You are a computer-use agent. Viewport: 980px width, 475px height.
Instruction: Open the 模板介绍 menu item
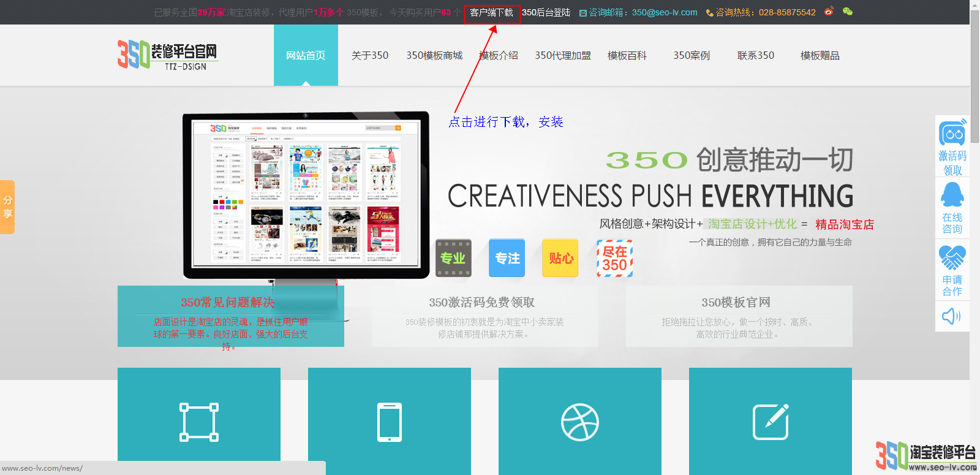[499, 55]
